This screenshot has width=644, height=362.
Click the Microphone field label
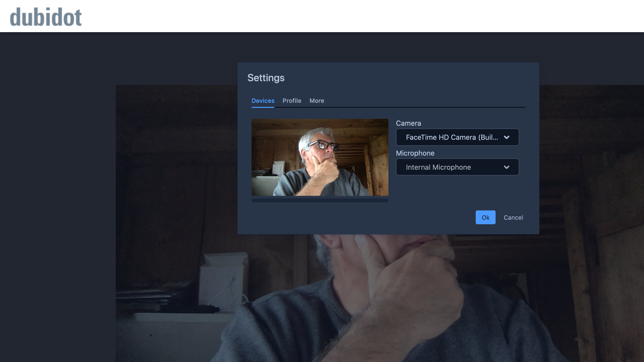[415, 153]
